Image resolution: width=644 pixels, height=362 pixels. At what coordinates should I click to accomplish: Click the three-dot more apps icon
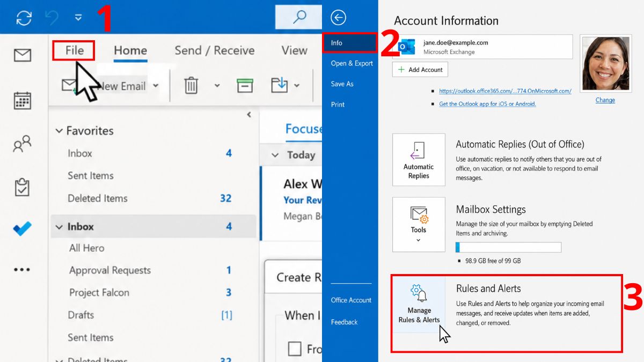pos(22,270)
